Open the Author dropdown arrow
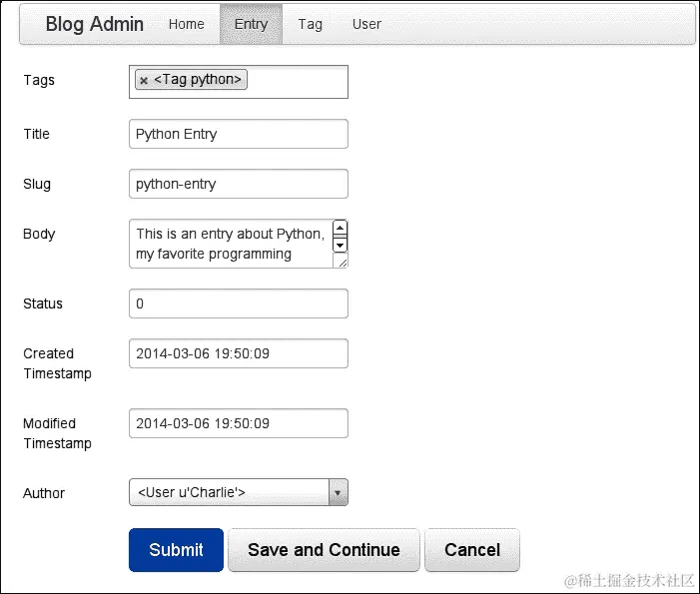This screenshot has height=594, width=700. coord(338,493)
